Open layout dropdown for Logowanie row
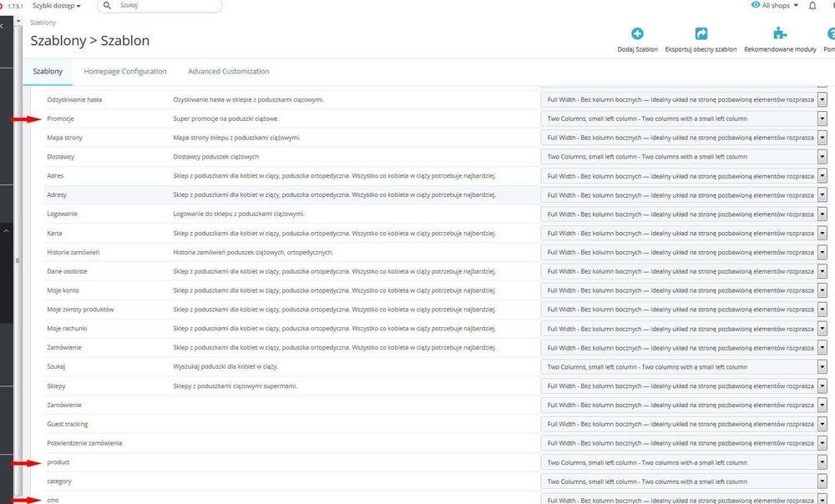Image resolution: width=835 pixels, height=504 pixels. [684, 214]
